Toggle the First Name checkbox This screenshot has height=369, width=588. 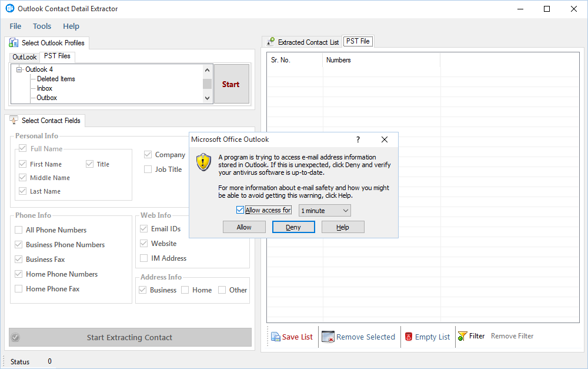pos(22,164)
